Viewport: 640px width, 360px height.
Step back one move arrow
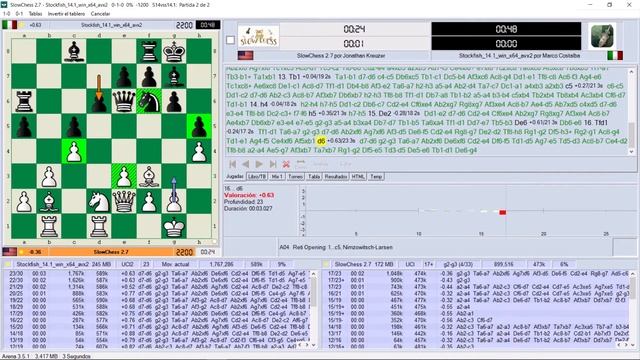tap(246, 164)
